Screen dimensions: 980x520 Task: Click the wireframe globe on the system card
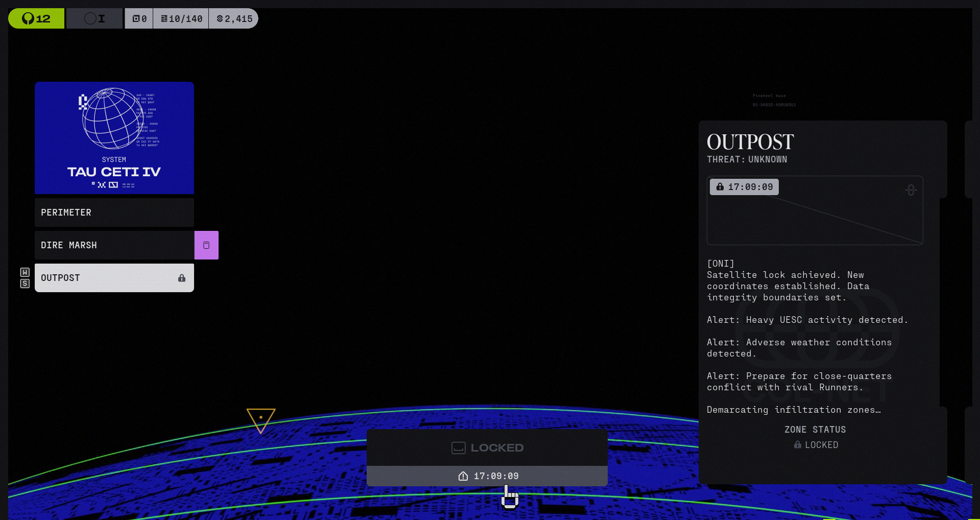tap(112, 118)
